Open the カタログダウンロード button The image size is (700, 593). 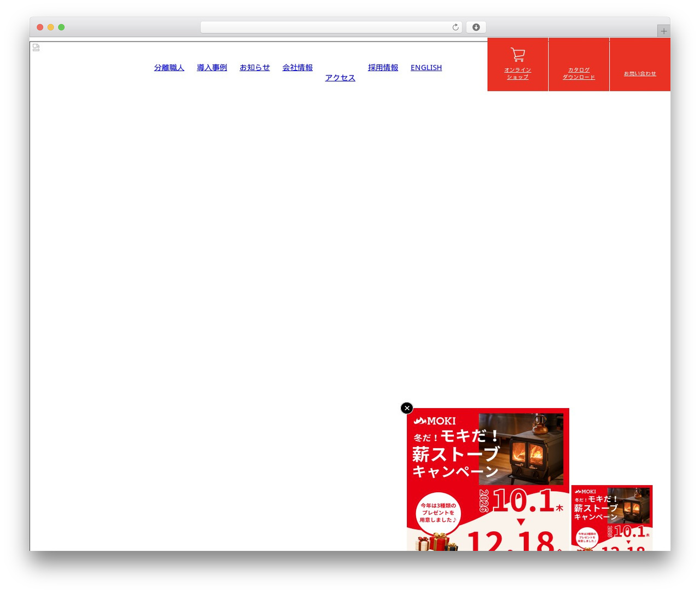coord(579,65)
